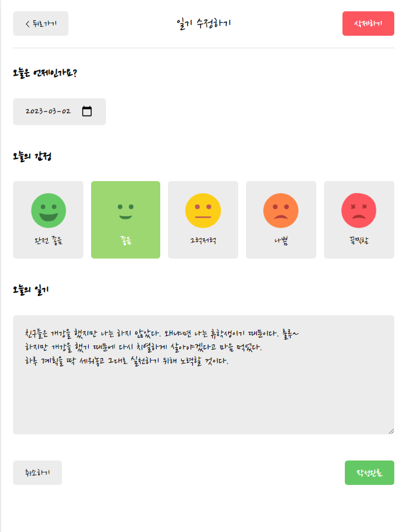Screen dimensions: 405x532
Task: Select the orange '나쁨' frowning face icon
Action: pyautogui.click(x=281, y=210)
